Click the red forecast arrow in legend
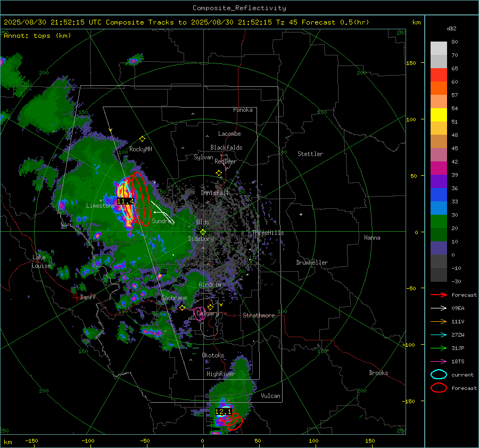The width and height of the screenshot is (479, 448). [x=439, y=295]
